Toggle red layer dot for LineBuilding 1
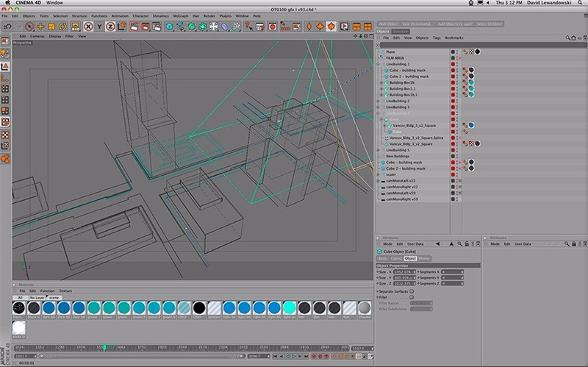The height and width of the screenshot is (367, 588). coord(451,65)
